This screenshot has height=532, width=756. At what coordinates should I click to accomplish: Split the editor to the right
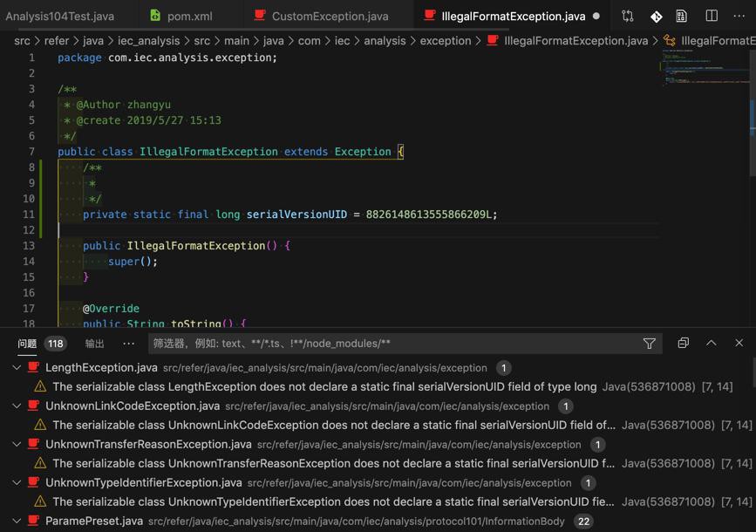point(712,16)
